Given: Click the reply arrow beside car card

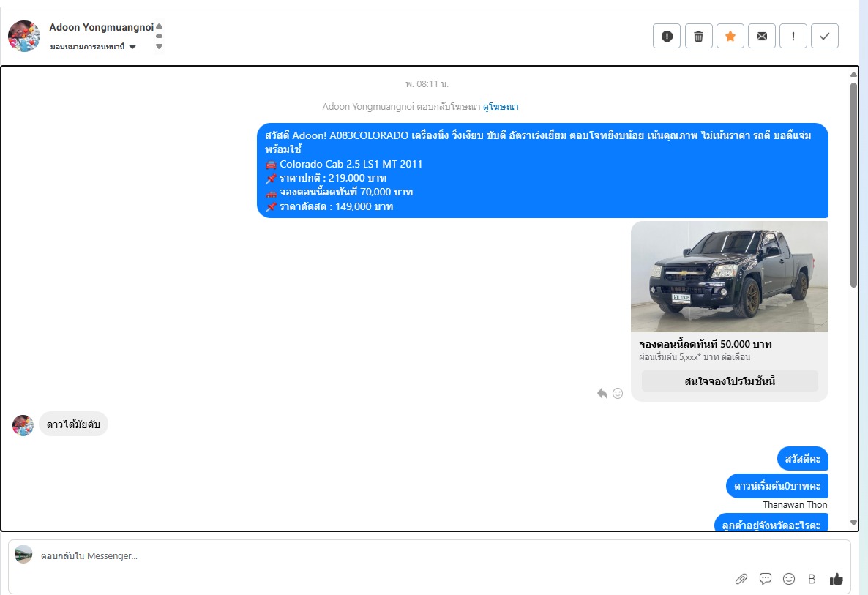Looking at the screenshot, I should click(602, 394).
